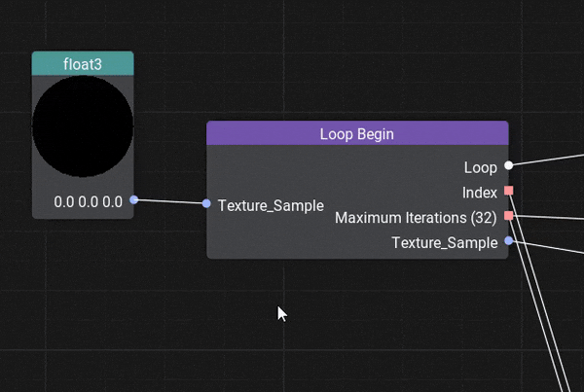Click the Texture_Sample blue output pin
The width and height of the screenshot is (584, 392).
point(508,241)
